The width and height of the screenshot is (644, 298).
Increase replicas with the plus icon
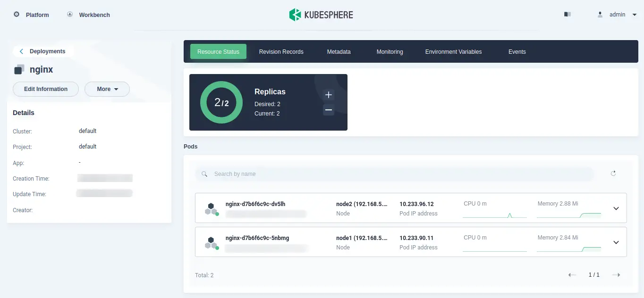coord(329,95)
